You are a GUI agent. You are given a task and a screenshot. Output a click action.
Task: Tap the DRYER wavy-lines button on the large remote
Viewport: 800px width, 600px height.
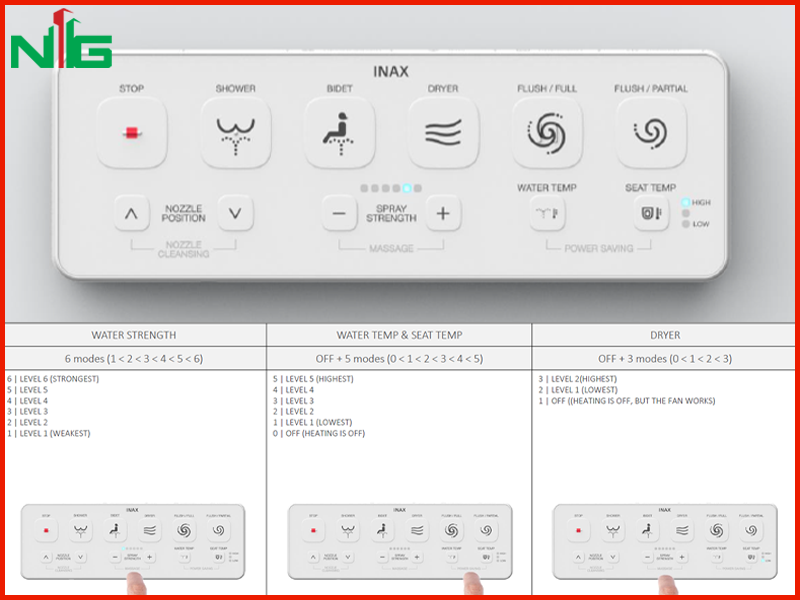click(x=443, y=133)
